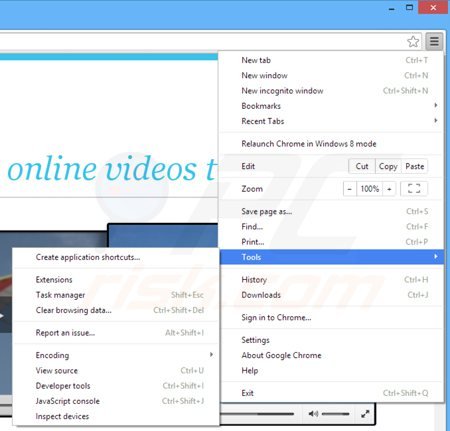The width and height of the screenshot is (450, 431).
Task: Click the video progress bar
Action: pos(257,414)
